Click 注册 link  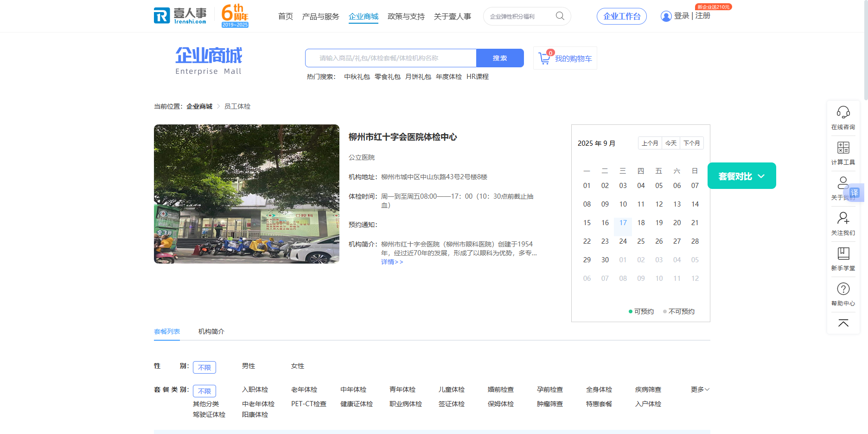pos(703,16)
